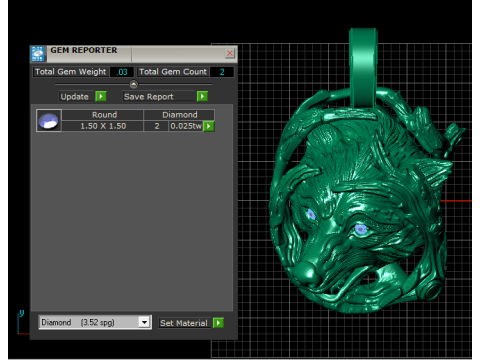Viewport: 480px width, 360px height.
Task: Click the Set Material label
Action: pos(184,323)
